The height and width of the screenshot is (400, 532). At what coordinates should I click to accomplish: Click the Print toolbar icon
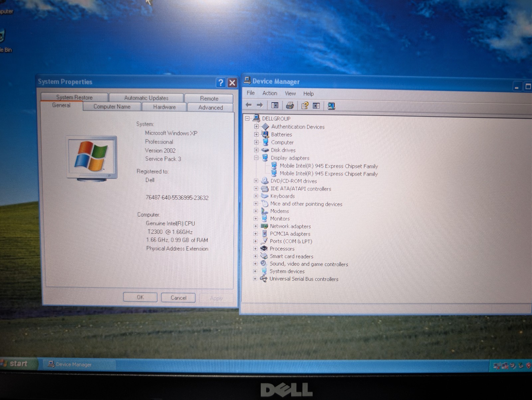tap(290, 106)
